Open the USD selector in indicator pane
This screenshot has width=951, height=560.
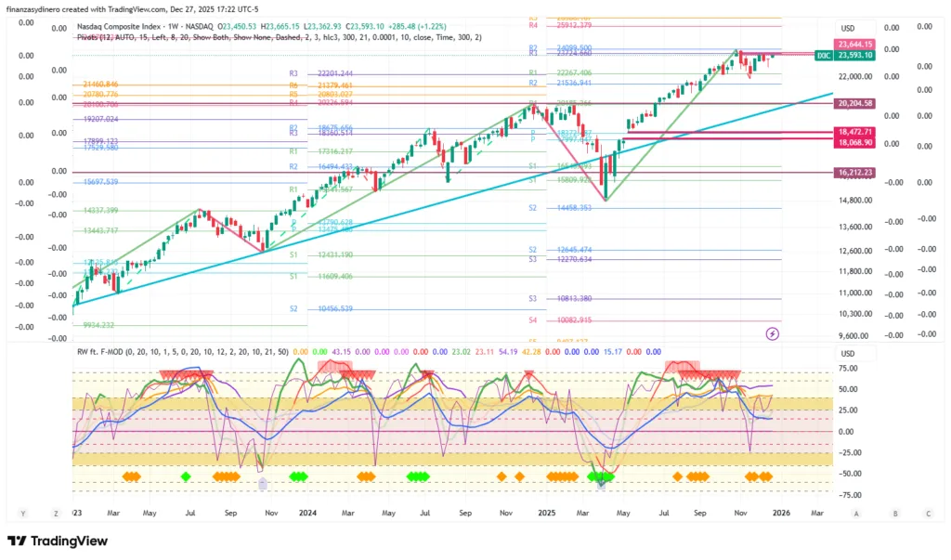[847, 354]
